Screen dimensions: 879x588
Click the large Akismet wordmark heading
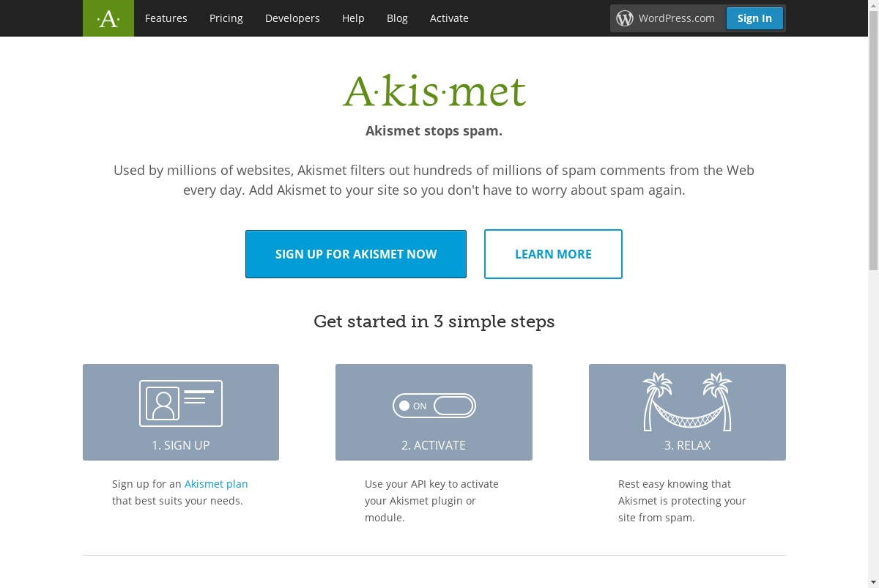pos(434,92)
